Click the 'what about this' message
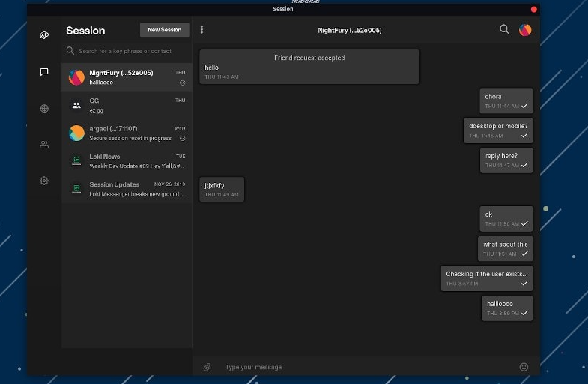Viewport: 588px width, 384px height. (x=505, y=248)
